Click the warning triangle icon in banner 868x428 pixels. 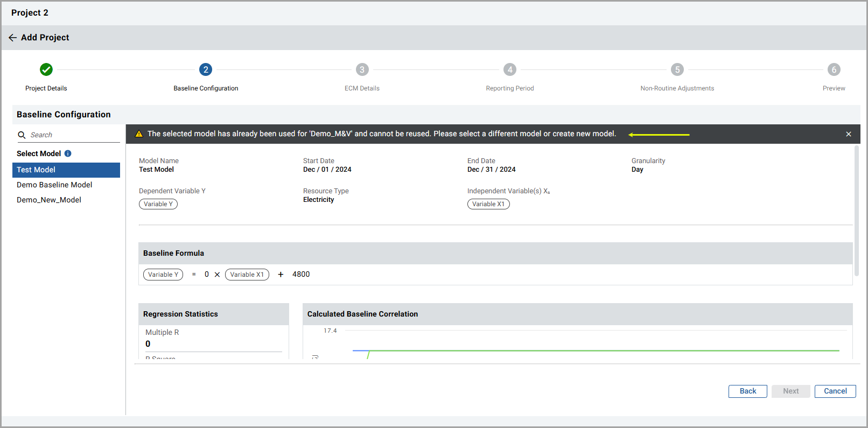[x=139, y=134]
